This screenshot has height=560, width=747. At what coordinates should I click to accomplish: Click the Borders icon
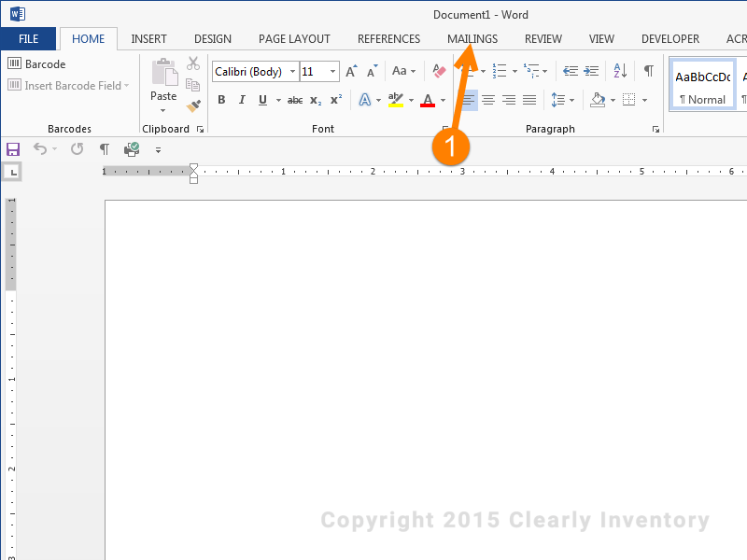(628, 100)
